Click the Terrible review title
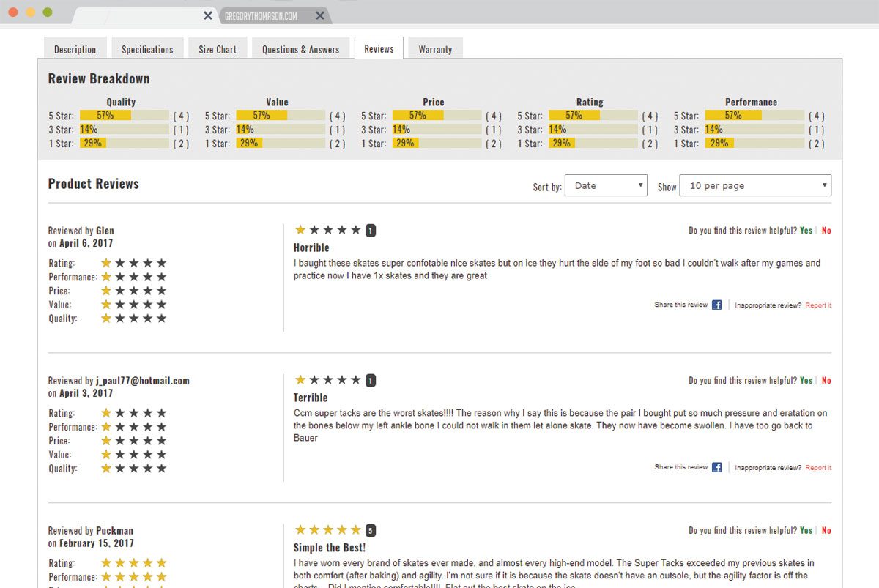Viewport: 879px width, 588px height. (x=311, y=398)
